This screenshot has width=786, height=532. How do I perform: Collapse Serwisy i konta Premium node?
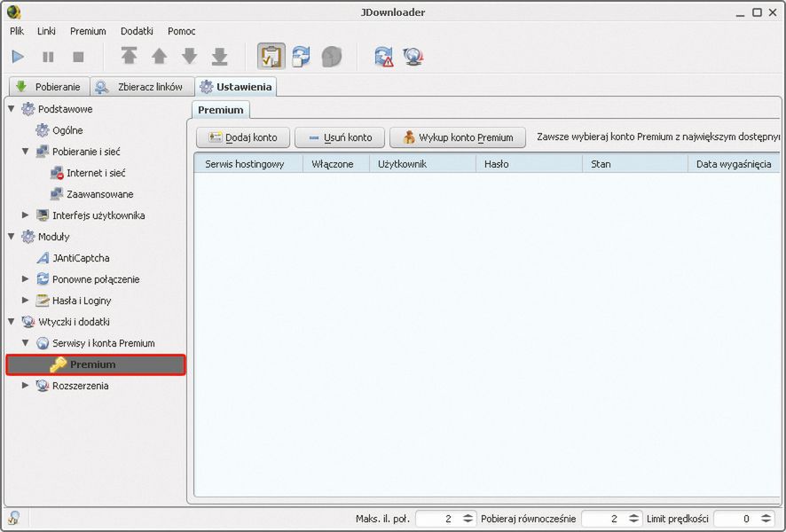click(x=26, y=342)
